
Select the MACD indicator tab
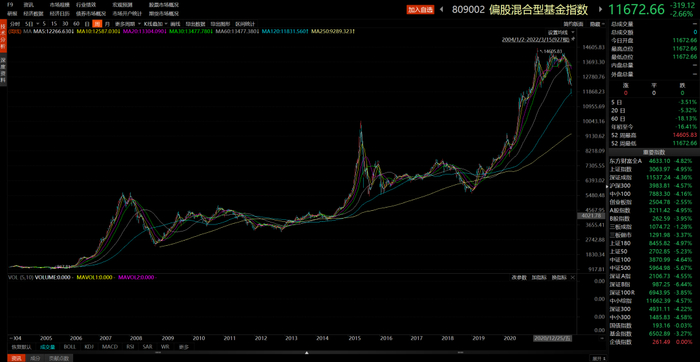pos(109,346)
